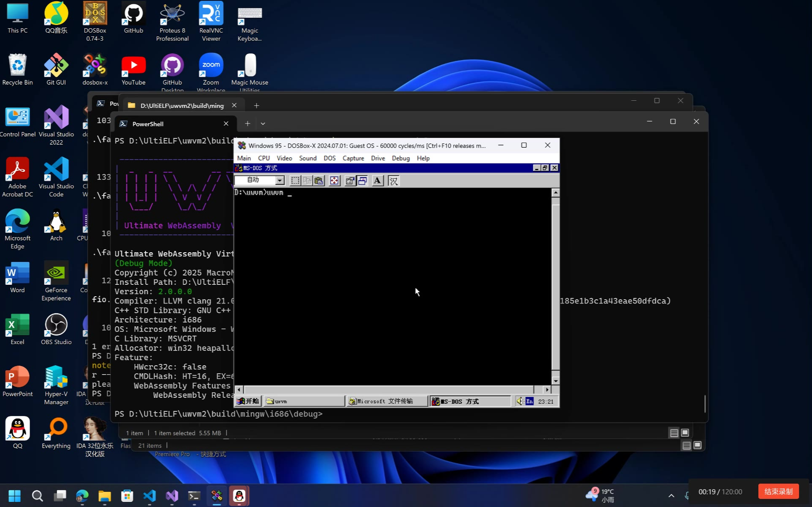Image resolution: width=812 pixels, height=507 pixels.
Task: Switch to large icons view in explorer status bar
Action: pos(685,433)
